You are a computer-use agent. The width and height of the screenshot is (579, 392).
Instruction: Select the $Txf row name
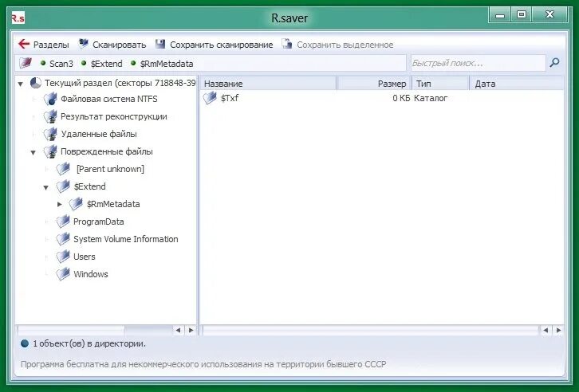pyautogui.click(x=230, y=98)
